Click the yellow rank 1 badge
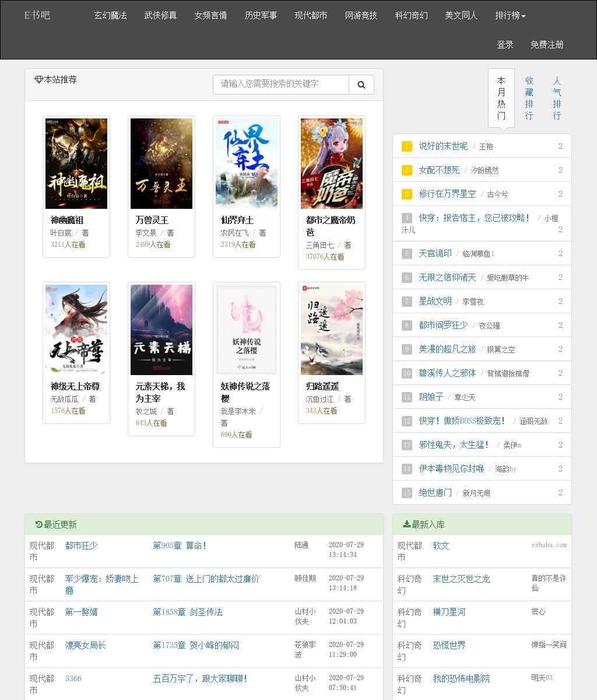The width and height of the screenshot is (597, 700). [x=407, y=146]
